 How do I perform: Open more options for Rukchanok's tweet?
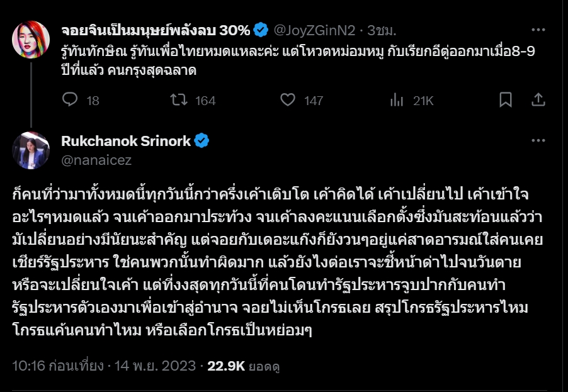pyautogui.click(x=538, y=141)
